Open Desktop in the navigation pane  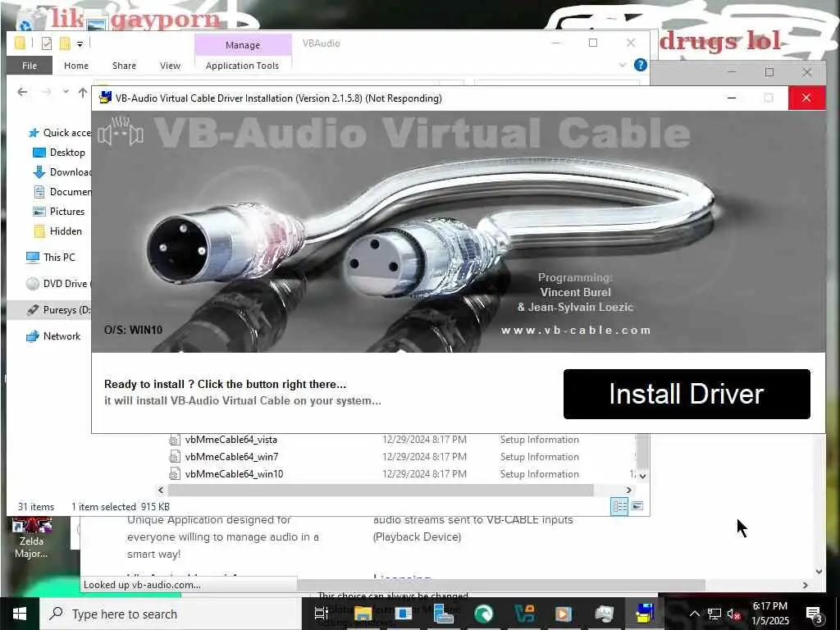click(x=59, y=153)
